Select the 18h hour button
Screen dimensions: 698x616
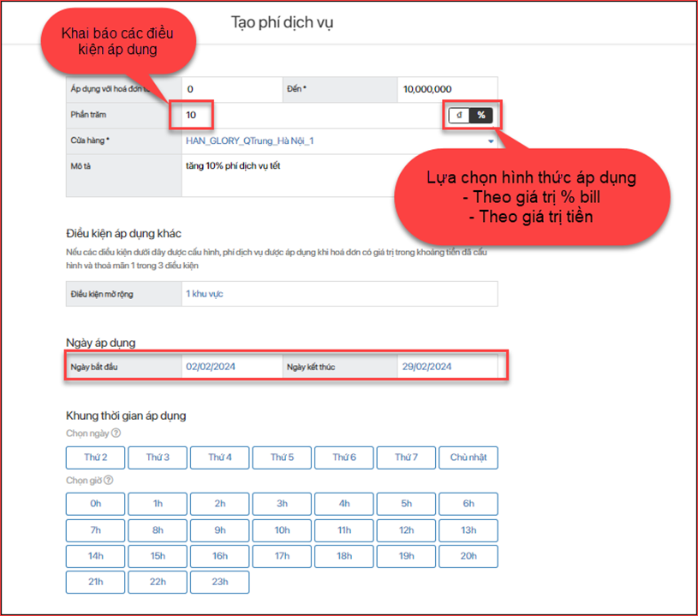pos(343,556)
